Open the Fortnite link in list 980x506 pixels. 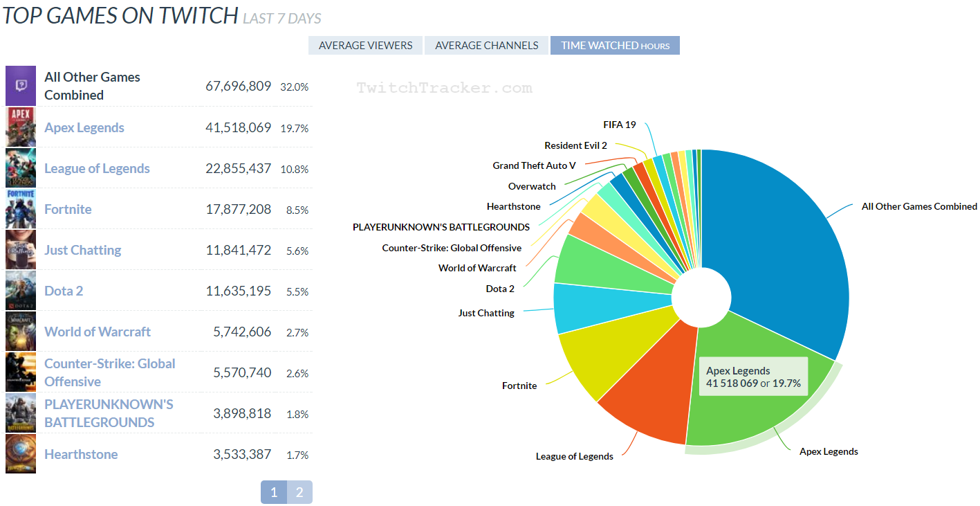point(68,209)
